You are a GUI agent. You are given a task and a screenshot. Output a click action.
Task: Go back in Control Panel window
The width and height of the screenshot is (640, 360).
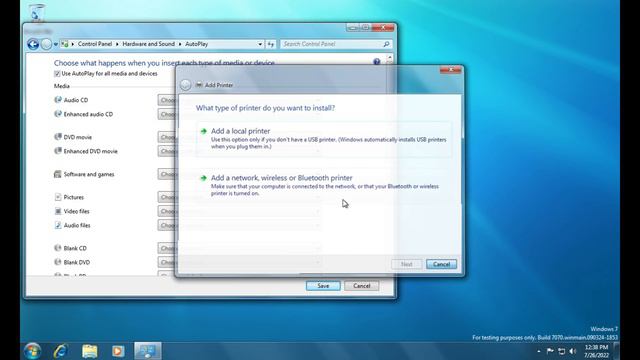(33, 44)
